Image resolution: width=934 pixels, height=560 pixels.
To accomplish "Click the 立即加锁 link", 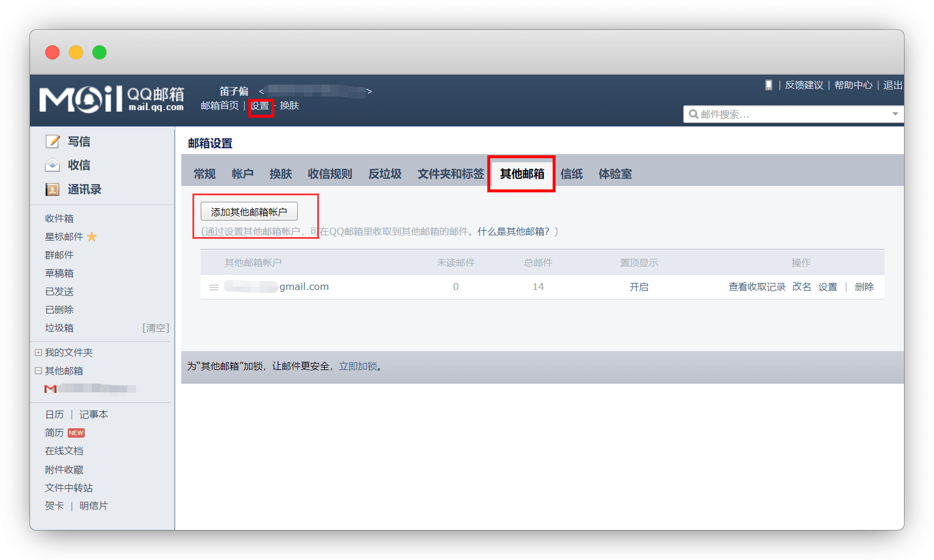I will pos(358,366).
